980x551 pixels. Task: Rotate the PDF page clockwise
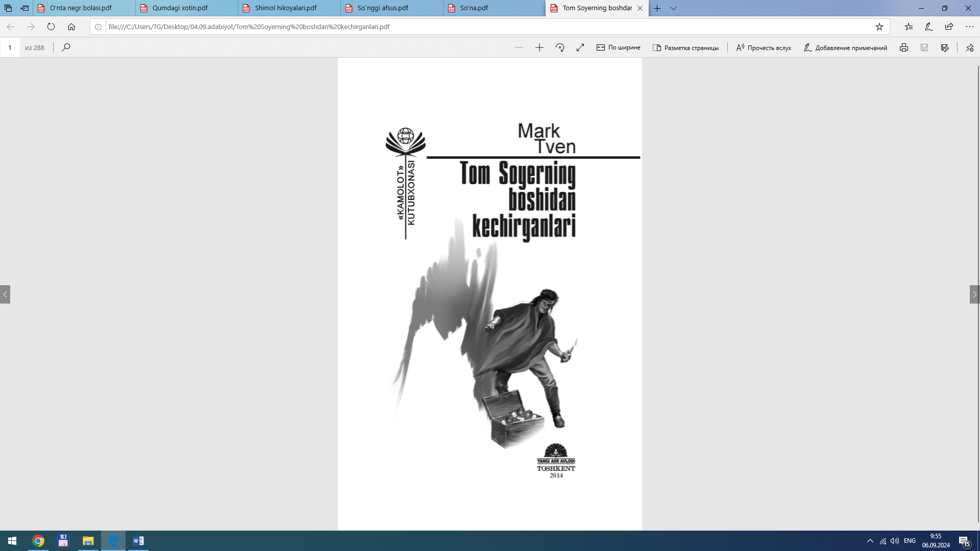pyautogui.click(x=560, y=47)
